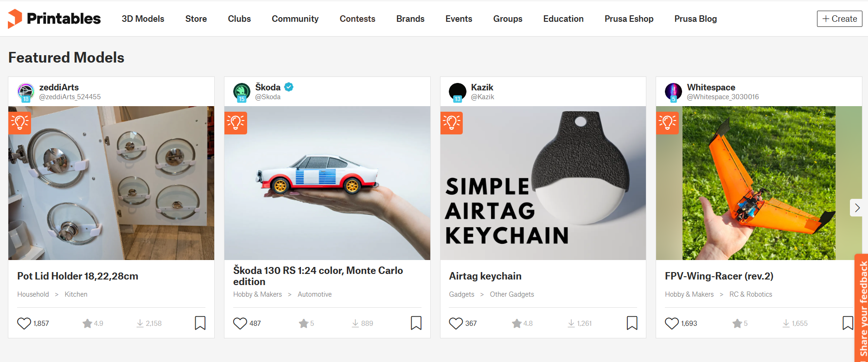Click the star rating on Pot Lid Holder

click(88, 323)
